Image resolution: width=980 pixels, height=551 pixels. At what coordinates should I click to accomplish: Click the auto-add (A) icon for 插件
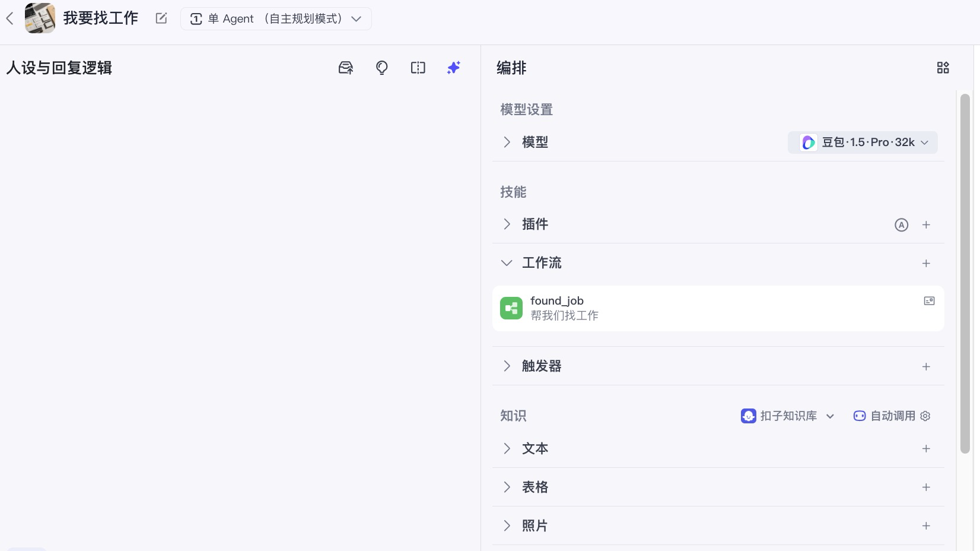tap(901, 224)
